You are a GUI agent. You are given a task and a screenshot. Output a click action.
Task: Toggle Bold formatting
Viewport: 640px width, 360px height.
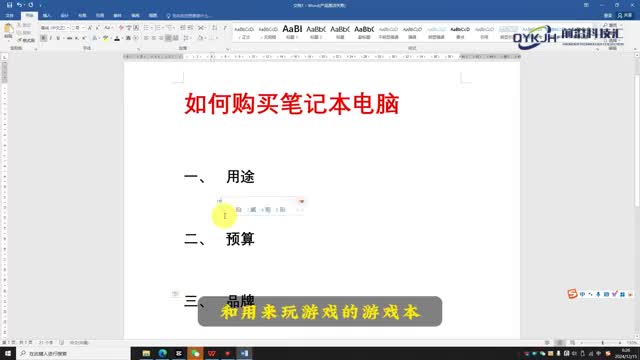click(44, 38)
